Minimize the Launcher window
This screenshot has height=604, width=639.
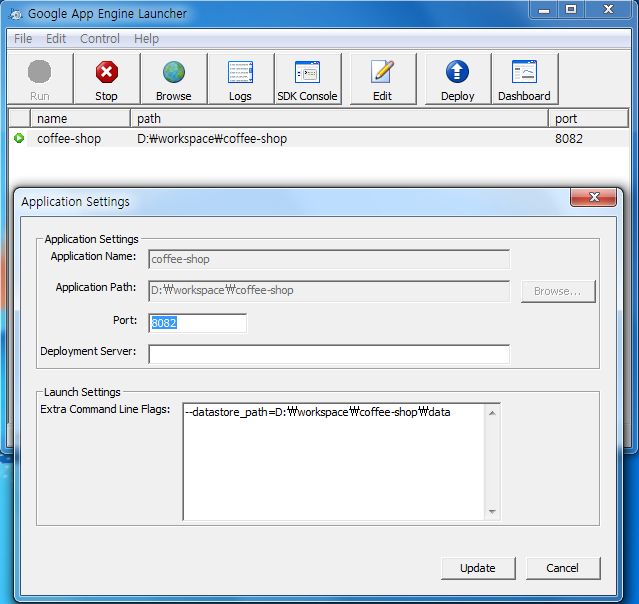(x=544, y=10)
